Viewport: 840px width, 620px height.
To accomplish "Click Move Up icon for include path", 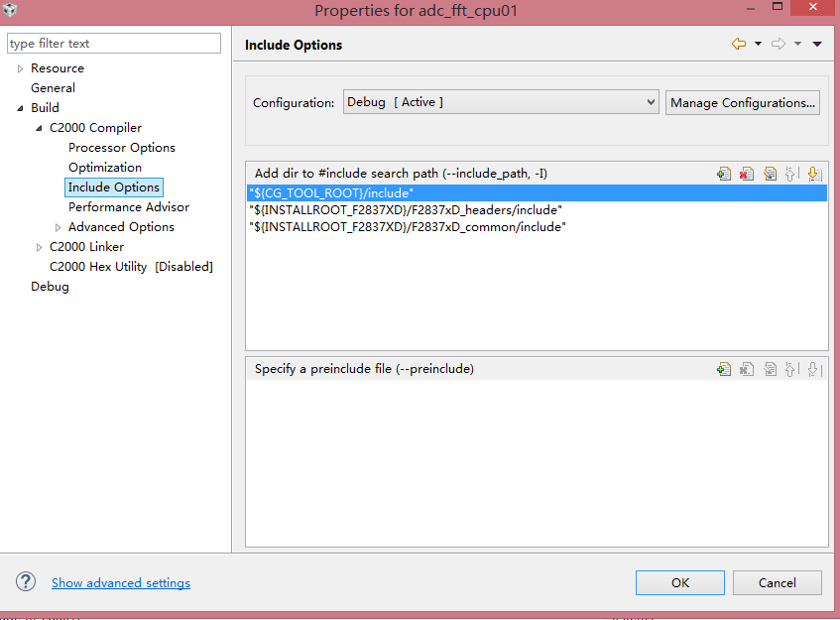I will [791, 174].
